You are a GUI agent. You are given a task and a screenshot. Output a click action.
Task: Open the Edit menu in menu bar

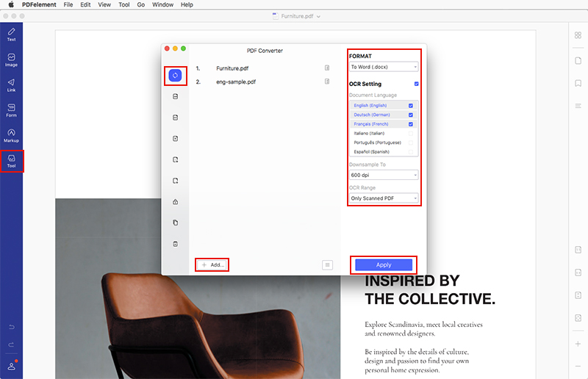pos(86,4)
